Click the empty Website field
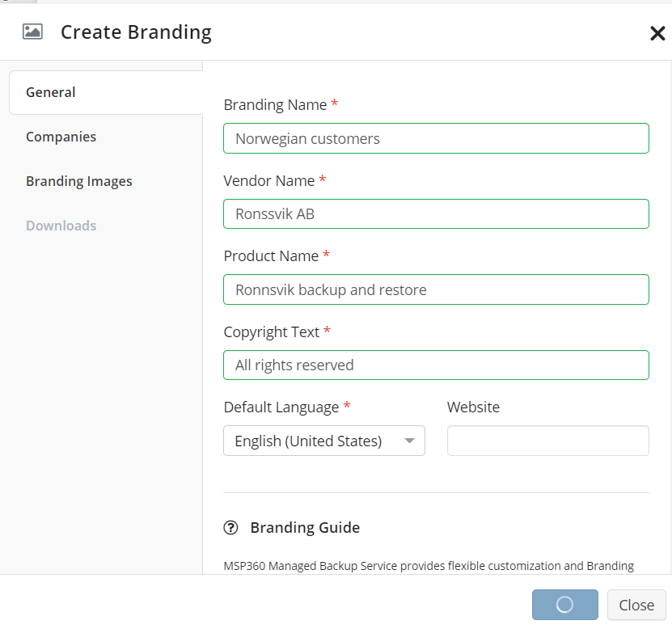Viewport: 672px width, 629px height. [x=547, y=441]
